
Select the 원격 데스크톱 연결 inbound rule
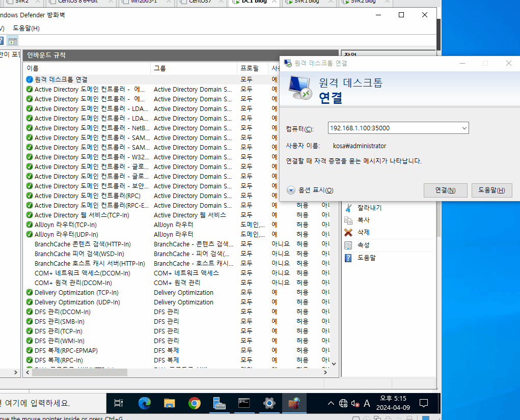click(61, 79)
